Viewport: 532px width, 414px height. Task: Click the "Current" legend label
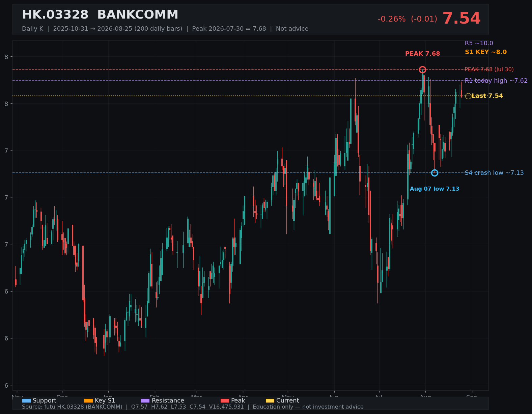288,401
